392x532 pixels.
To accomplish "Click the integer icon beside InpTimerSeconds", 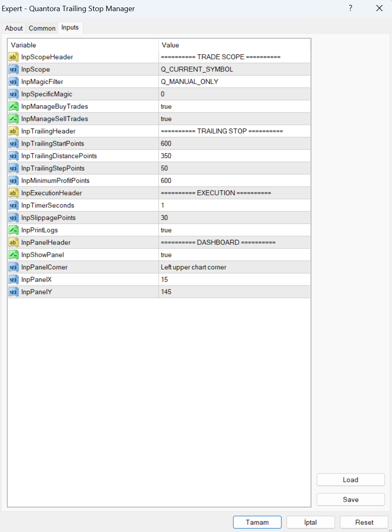I will (13, 205).
